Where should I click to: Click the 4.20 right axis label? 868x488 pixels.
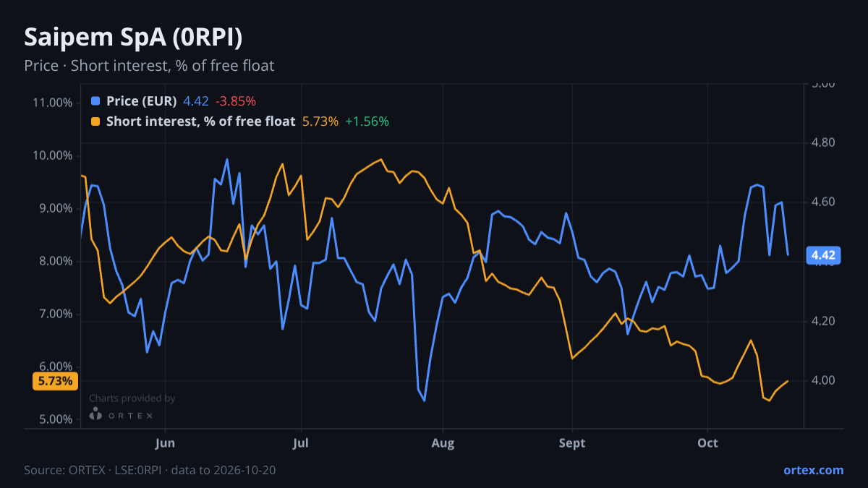[x=823, y=321]
